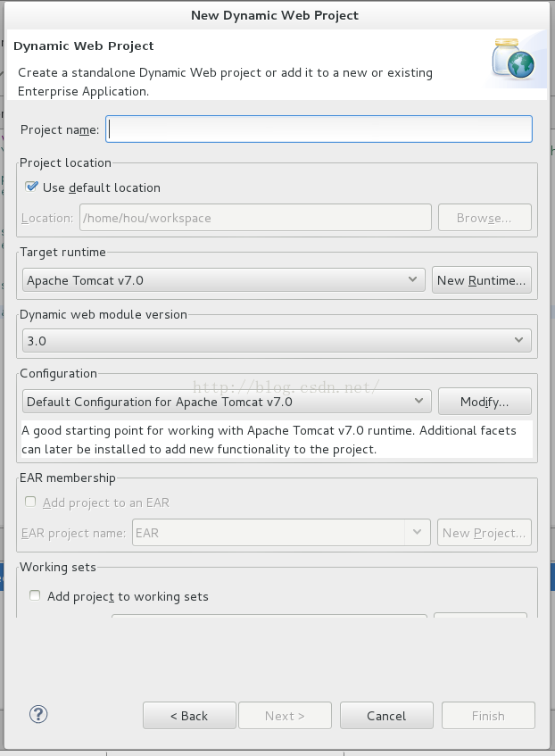Click the Dynamic Web Project jar globe icon
Viewport: 555px width, 756px height.
point(514,59)
